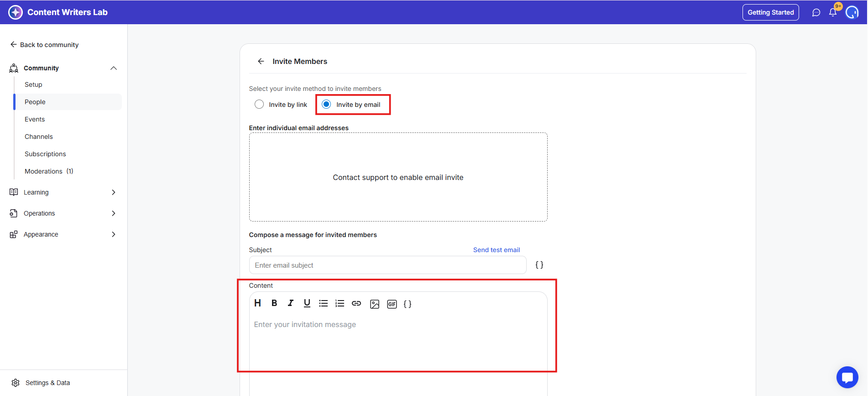868x396 pixels.
Task: Open the messages chat bubble icon
Action: click(816, 13)
